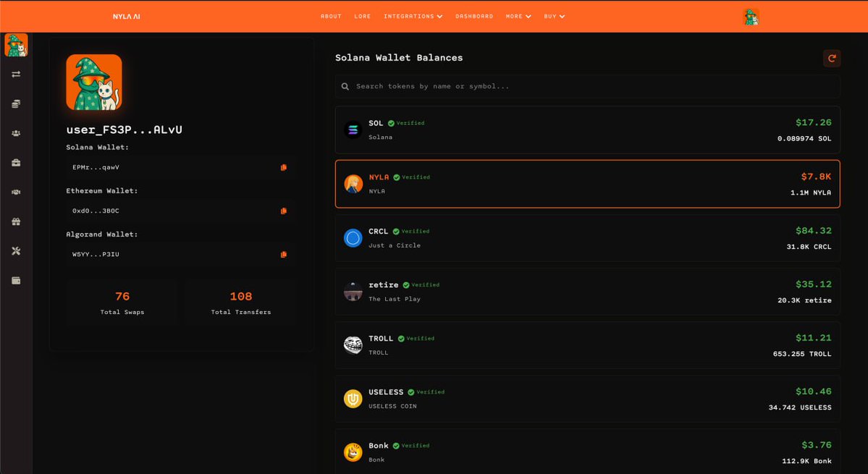Viewport: 868px width, 474px height.
Task: Click the verified badge next to TROLL
Action: 416,339
